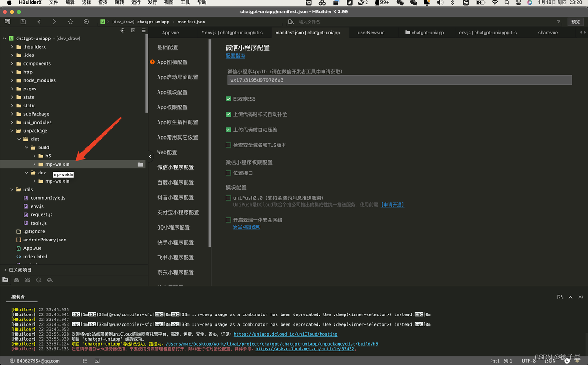Viewport: 588px width, 365px height.
Task: Open the project tree hamburger menu icon
Action: coord(143,30)
